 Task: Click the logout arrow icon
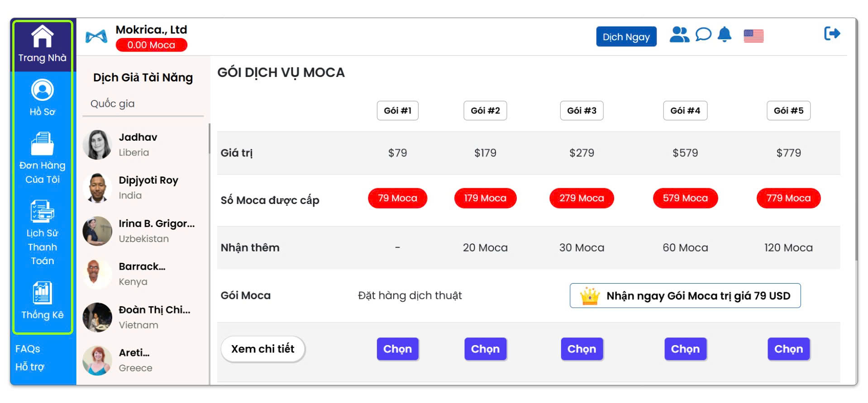click(832, 34)
